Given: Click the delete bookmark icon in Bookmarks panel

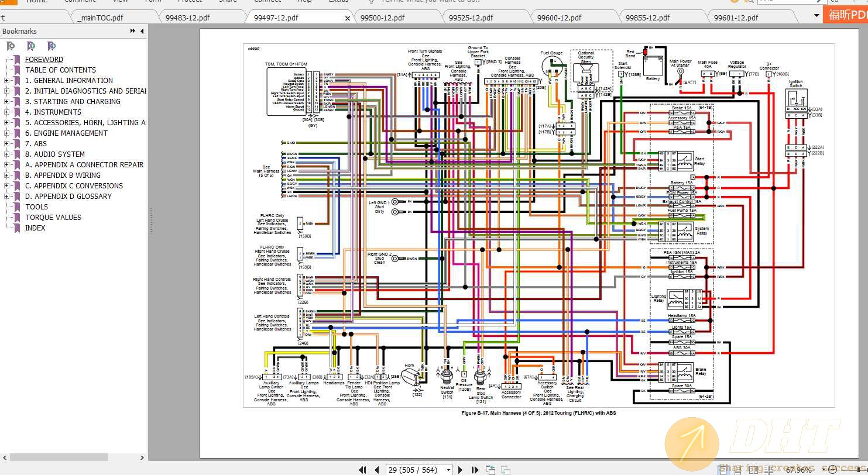Looking at the screenshot, I should click(11, 46).
